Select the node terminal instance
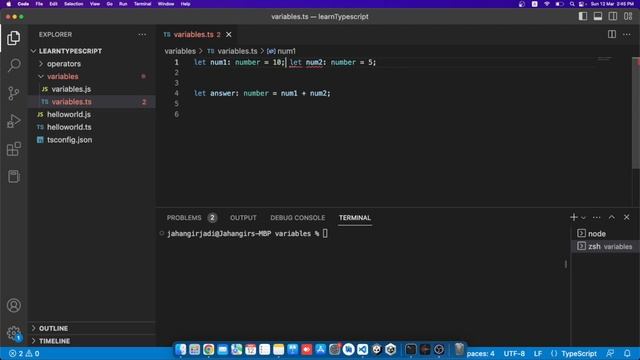This screenshot has height=360, width=640. click(x=605, y=233)
